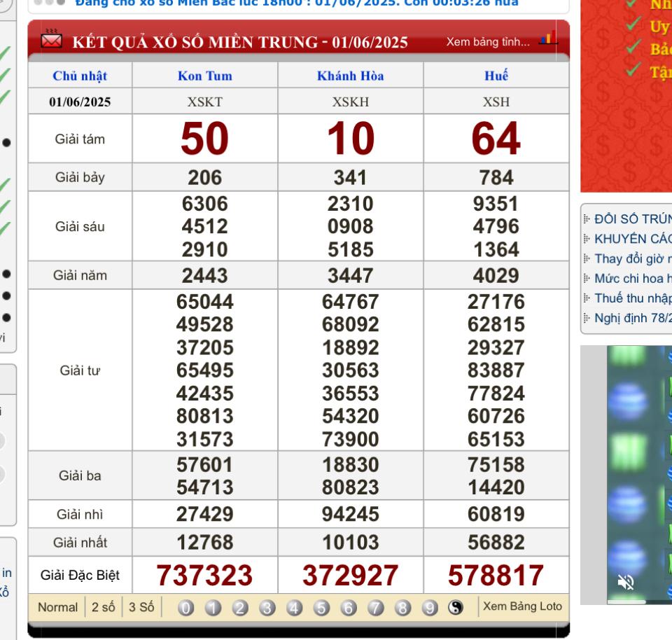Open ĐỔI SỐ TRÚNG sidebar link
Image resolution: width=672 pixels, height=640 pixels.
[633, 219]
